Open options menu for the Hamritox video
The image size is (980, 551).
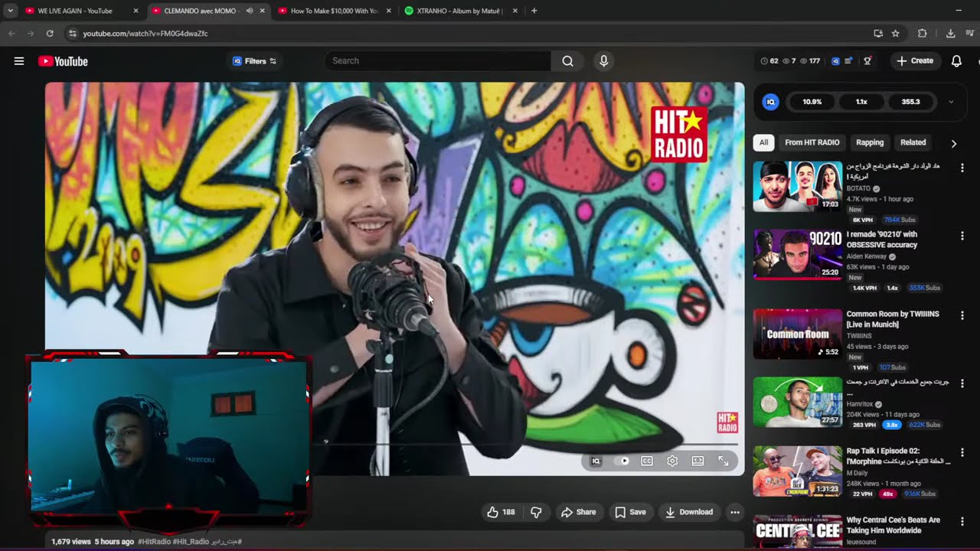(x=962, y=384)
